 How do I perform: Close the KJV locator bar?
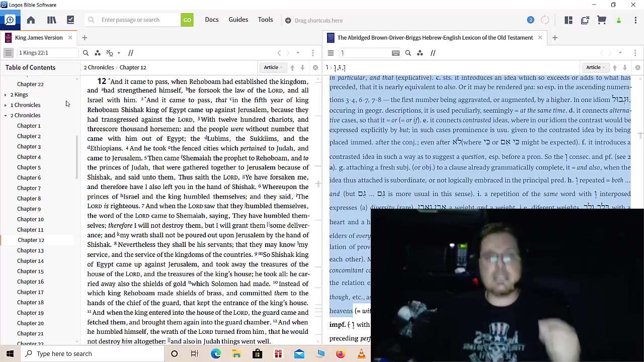coord(315,67)
